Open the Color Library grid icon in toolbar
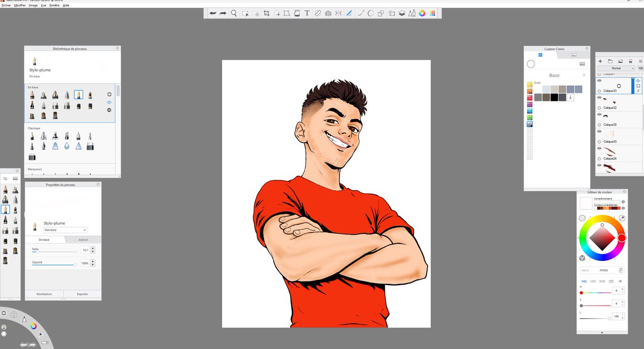Viewport: 644px width, 349px height. coord(432,13)
